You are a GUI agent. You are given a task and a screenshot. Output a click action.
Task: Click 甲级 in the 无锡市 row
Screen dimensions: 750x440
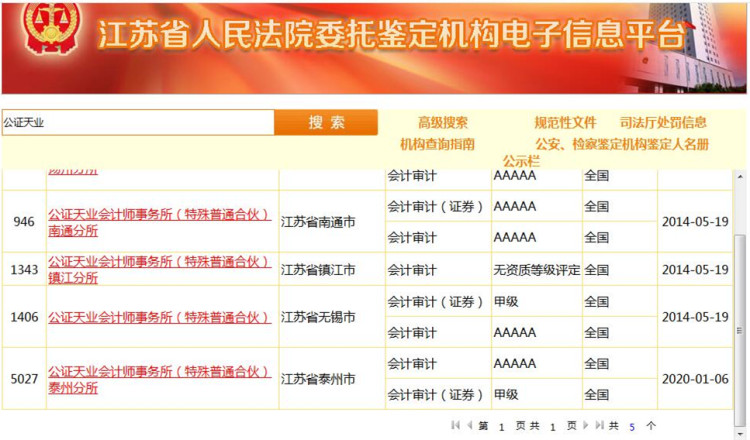coord(506,302)
